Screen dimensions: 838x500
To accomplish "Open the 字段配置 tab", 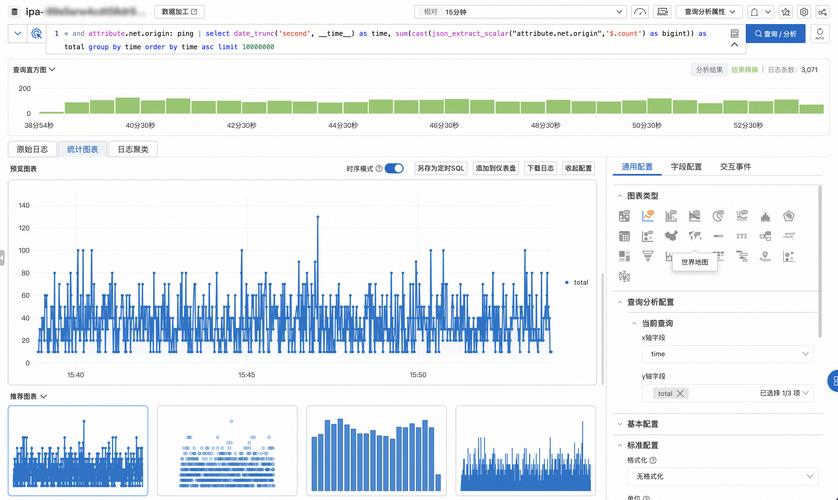I will pos(685,167).
